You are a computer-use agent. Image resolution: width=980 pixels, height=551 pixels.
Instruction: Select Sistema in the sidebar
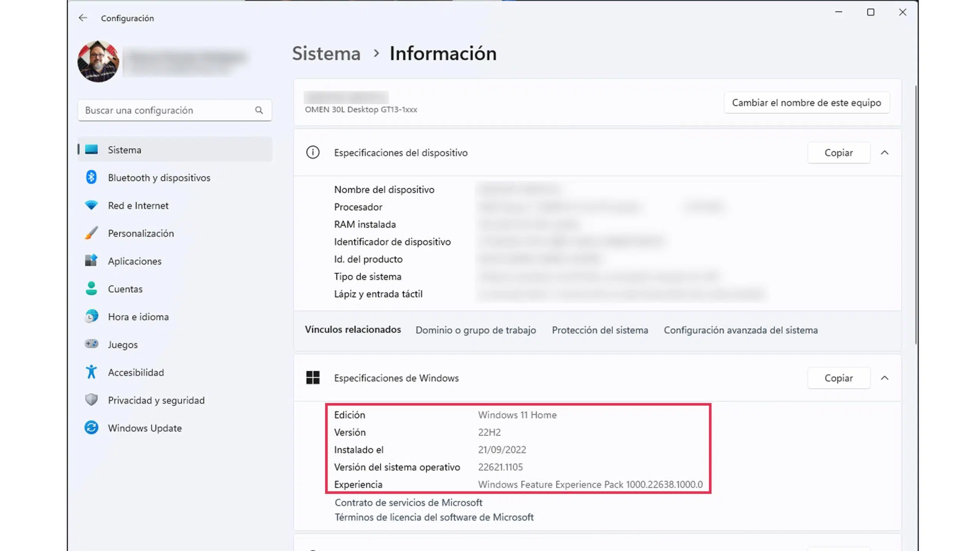[175, 150]
